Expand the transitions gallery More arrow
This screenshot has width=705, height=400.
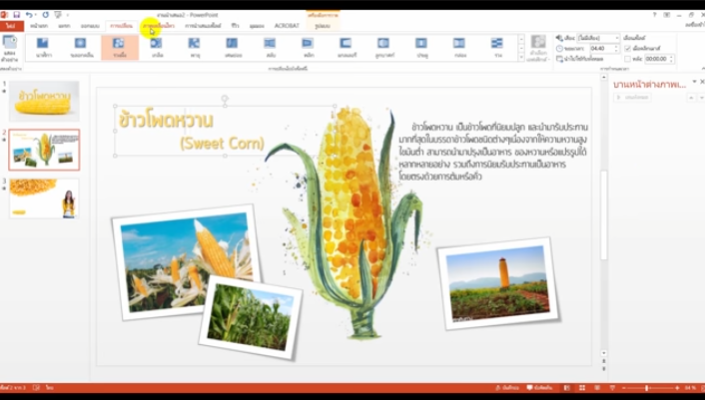click(521, 57)
